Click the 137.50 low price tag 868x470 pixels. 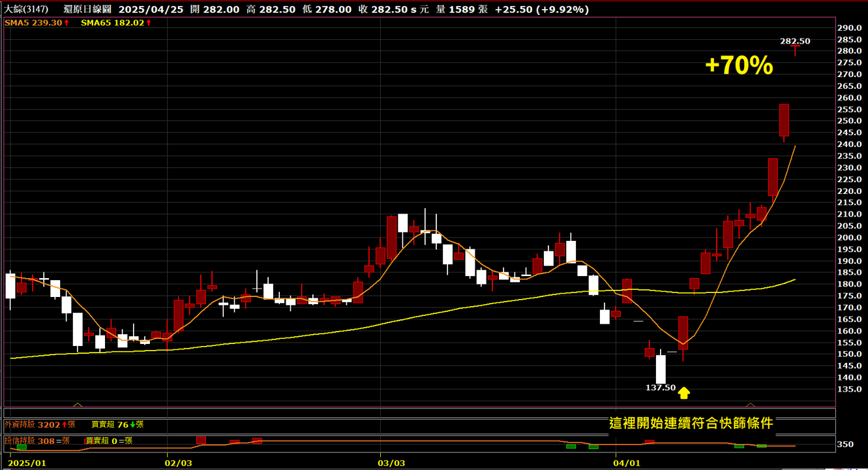coord(661,388)
